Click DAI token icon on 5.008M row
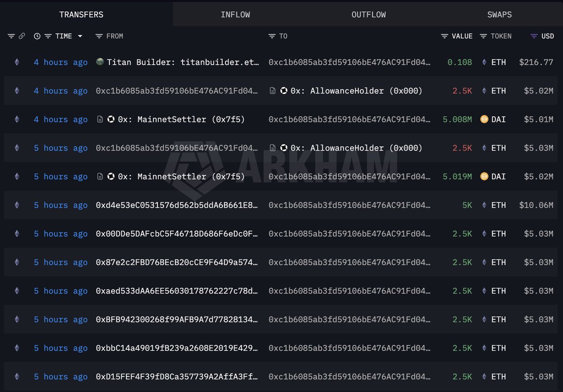Image resolution: width=563 pixels, height=392 pixels. (x=485, y=119)
